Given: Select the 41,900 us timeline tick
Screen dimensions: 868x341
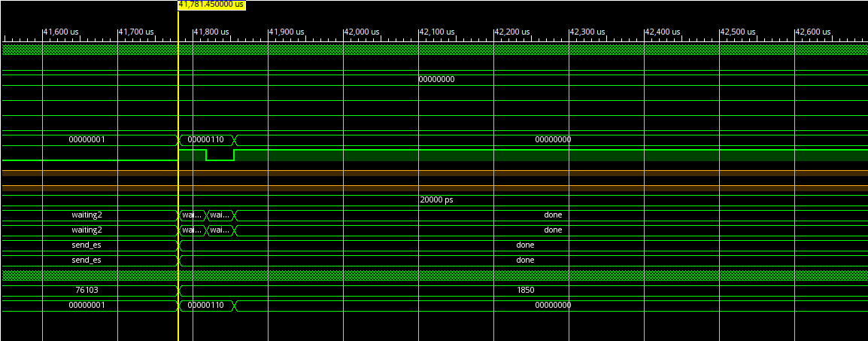Looking at the screenshot, I should coord(286,32).
